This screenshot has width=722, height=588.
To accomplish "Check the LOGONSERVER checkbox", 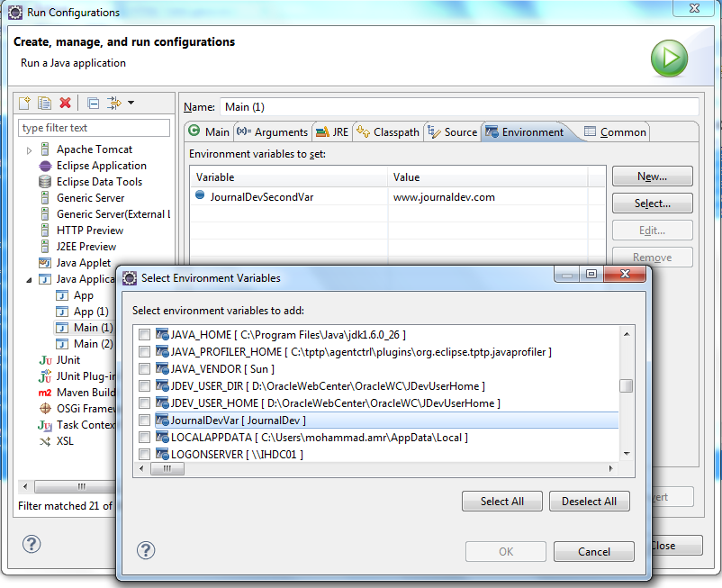I will (x=144, y=455).
